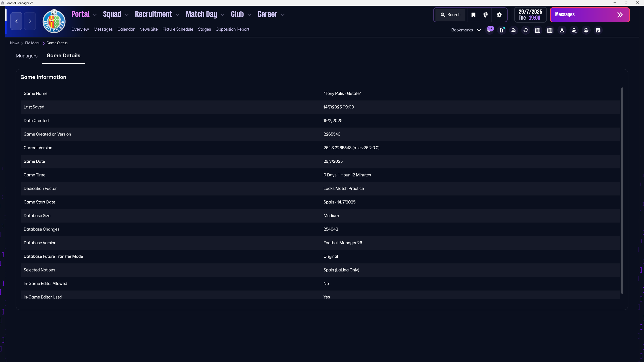Viewport: 644px width, 362px height.
Task: Expand the Squad menu chevron
Action: pyautogui.click(x=127, y=15)
